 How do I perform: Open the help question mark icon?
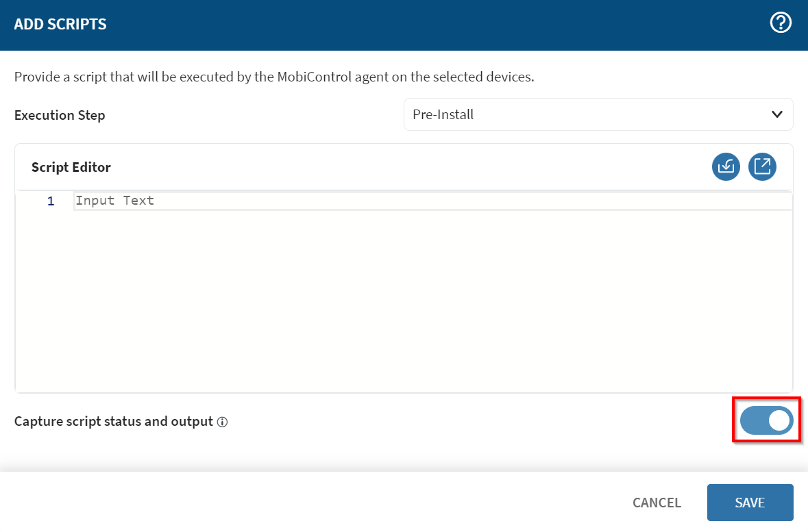coord(781,23)
